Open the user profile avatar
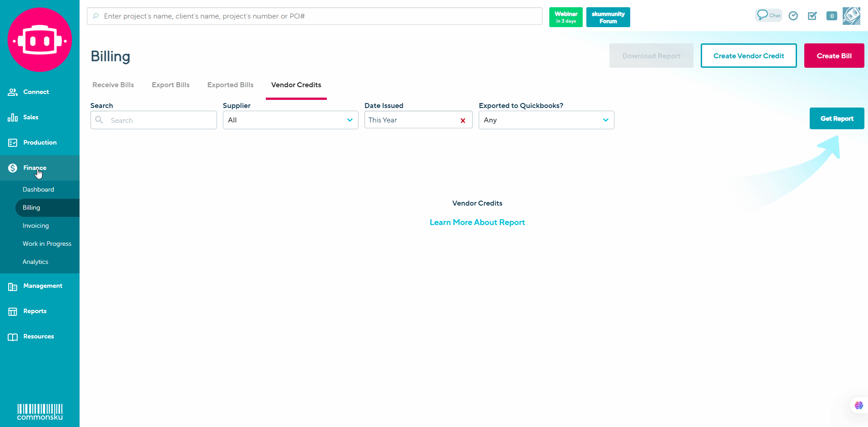The height and width of the screenshot is (427, 868). tap(851, 16)
